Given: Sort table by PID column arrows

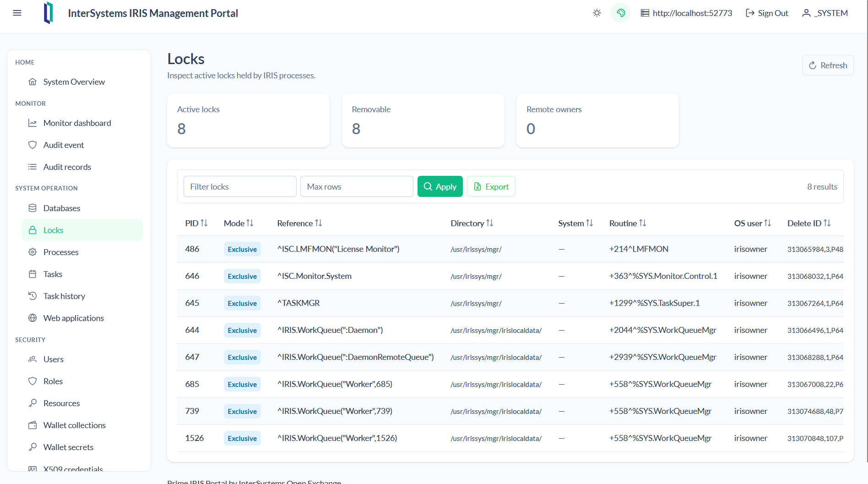Looking at the screenshot, I should pyautogui.click(x=204, y=223).
